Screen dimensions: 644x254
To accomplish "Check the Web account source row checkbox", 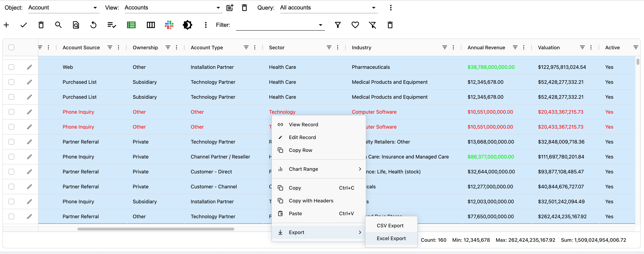I will (x=12, y=67).
